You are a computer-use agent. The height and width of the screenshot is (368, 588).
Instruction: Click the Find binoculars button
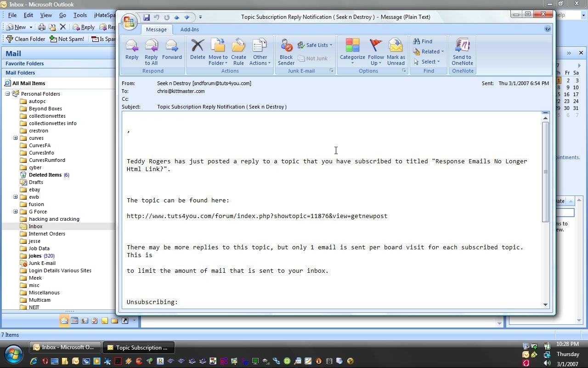[x=423, y=41]
